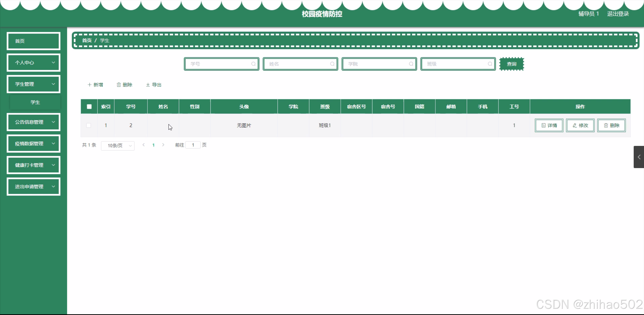Viewport: 644px width, 315px height.
Task: Check the checkbox for row index 1
Action: click(89, 125)
